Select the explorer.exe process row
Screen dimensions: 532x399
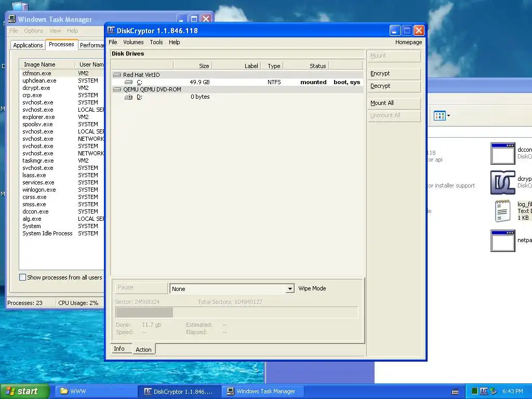coord(62,117)
